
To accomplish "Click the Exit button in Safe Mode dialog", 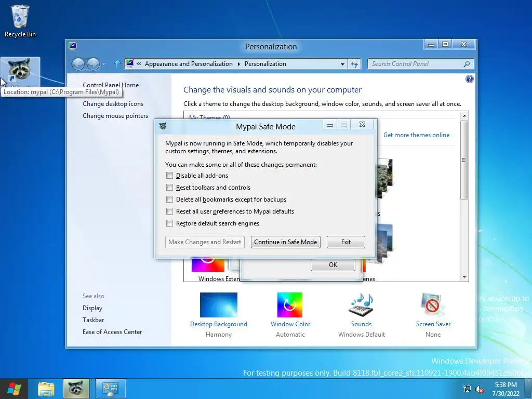I will (x=345, y=242).
